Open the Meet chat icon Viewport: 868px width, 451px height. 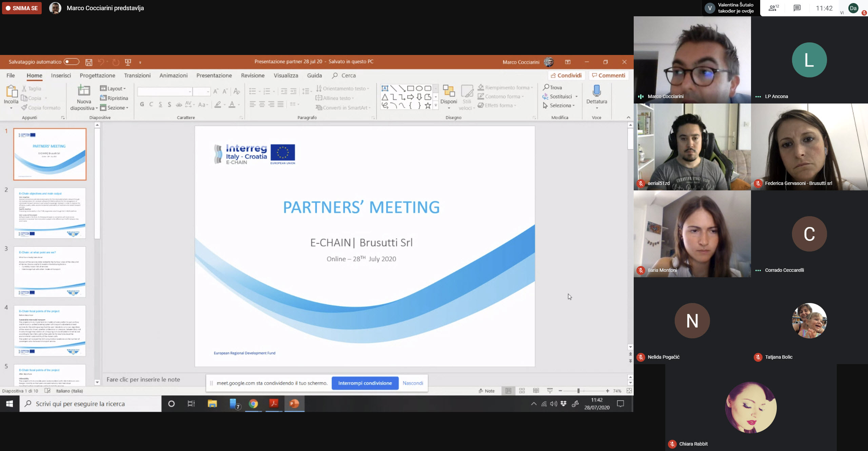(x=797, y=8)
